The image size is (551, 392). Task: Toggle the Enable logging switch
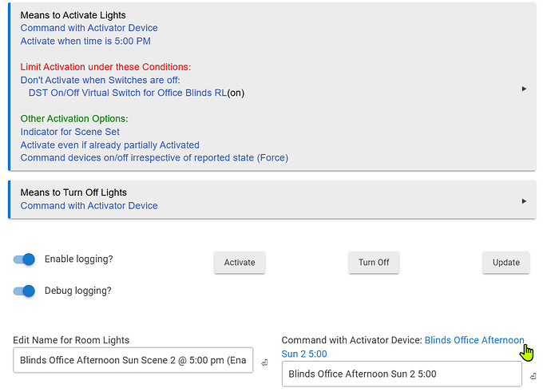26,259
